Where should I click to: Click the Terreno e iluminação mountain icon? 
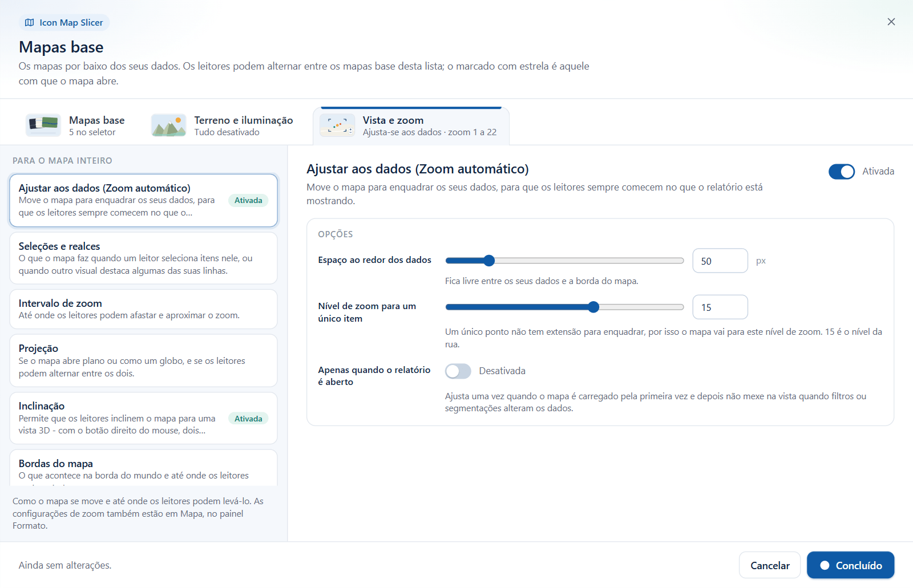tap(169, 125)
